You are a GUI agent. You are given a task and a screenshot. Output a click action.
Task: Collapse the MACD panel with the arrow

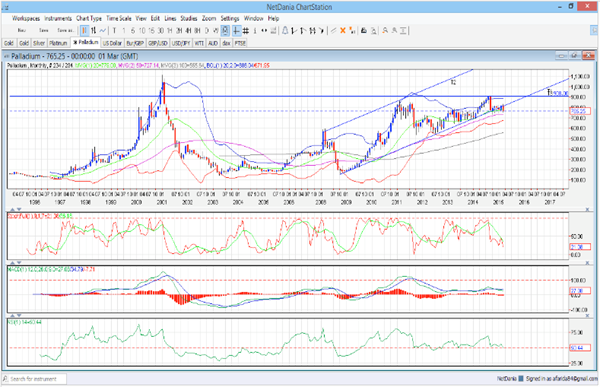(13, 263)
